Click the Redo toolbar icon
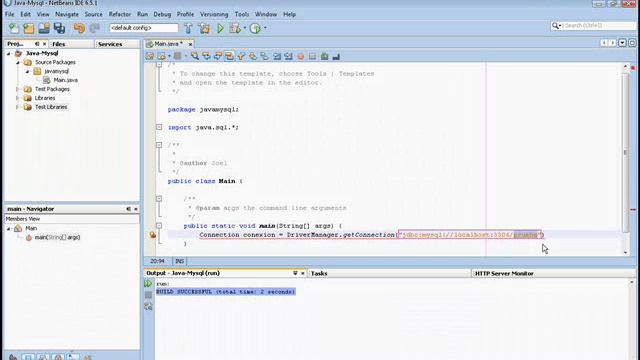Viewport: 640px width, 360px height. [95, 28]
